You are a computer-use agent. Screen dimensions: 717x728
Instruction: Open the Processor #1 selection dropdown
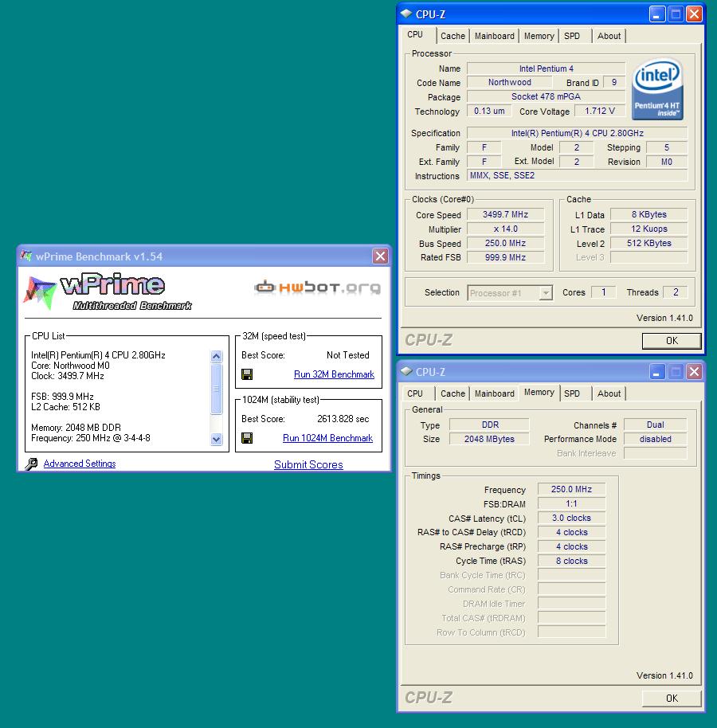[x=546, y=293]
